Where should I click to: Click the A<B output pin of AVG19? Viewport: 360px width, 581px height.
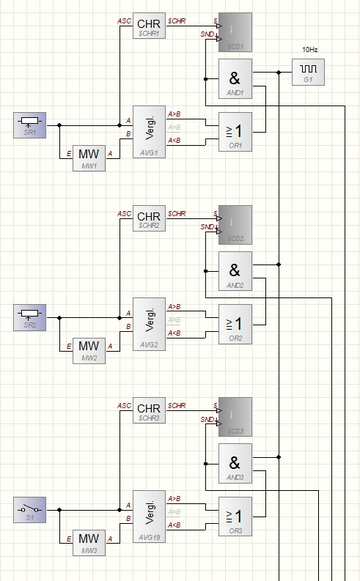point(174,525)
